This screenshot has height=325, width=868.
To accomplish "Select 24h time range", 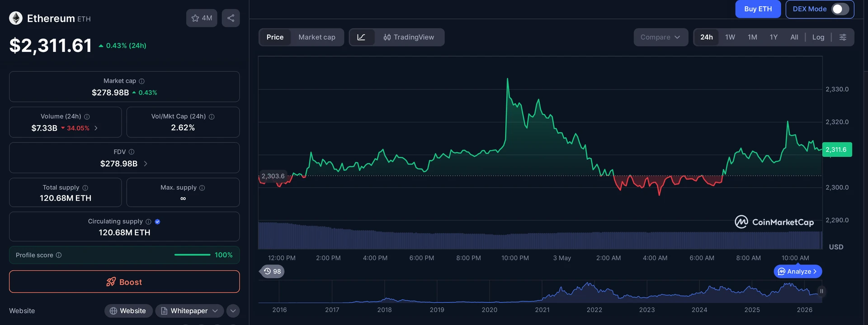I will pyautogui.click(x=707, y=37).
